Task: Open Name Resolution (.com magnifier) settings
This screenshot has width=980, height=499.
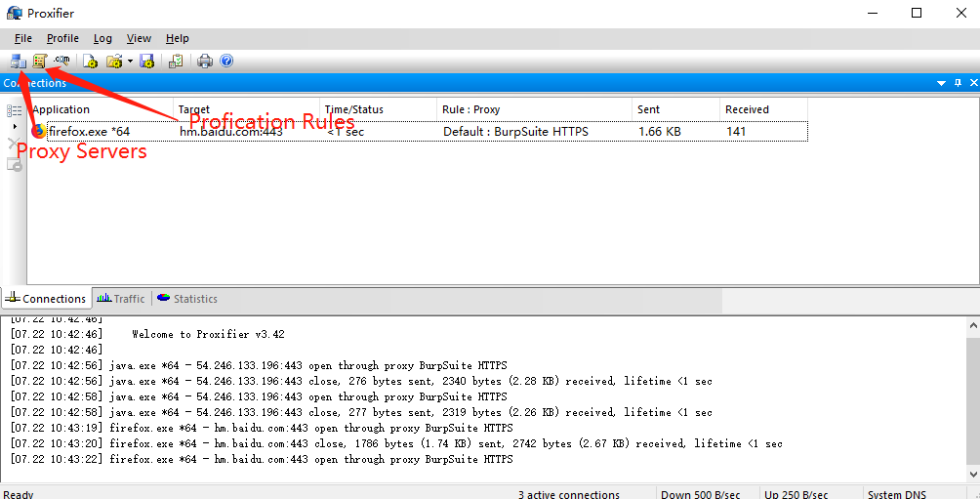Action: (61, 61)
